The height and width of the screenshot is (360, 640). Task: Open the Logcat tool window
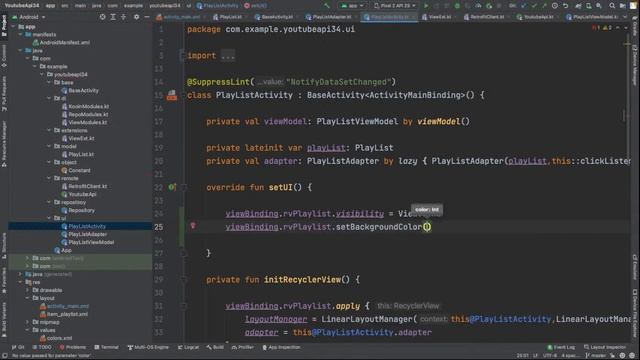click(188, 347)
